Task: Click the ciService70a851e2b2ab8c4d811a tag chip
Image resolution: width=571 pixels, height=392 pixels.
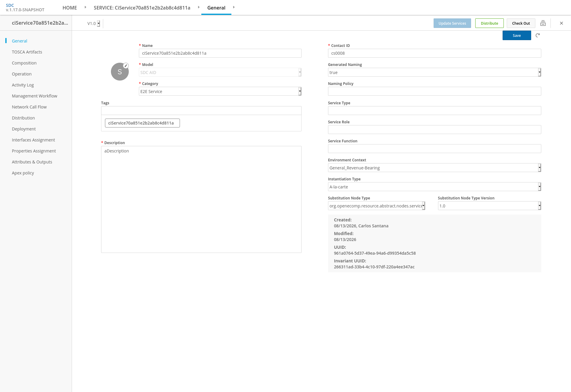Action: point(142,123)
